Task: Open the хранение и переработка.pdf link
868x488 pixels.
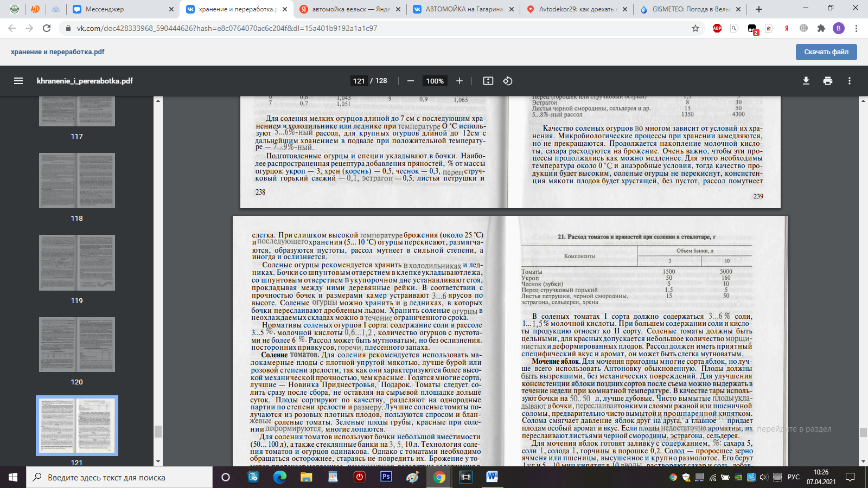Action: point(58,52)
